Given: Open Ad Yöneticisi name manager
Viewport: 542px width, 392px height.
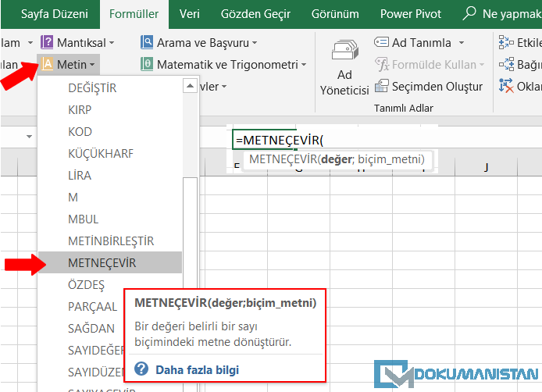Looking at the screenshot, I should tap(344, 67).
